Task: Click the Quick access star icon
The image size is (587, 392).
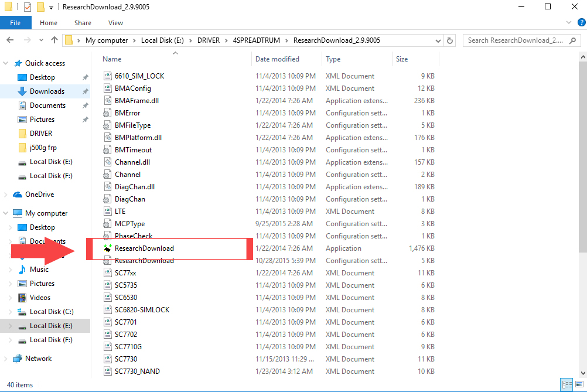Action: (18, 63)
